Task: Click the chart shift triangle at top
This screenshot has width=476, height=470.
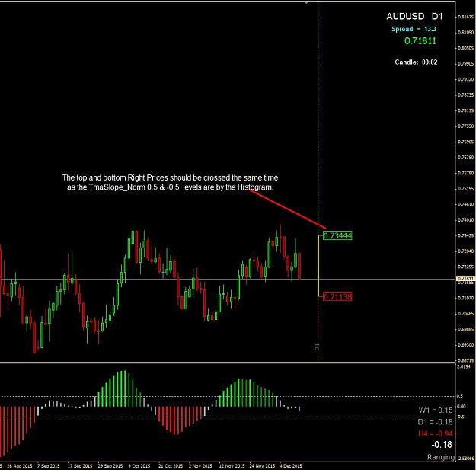Action: (307, 2)
